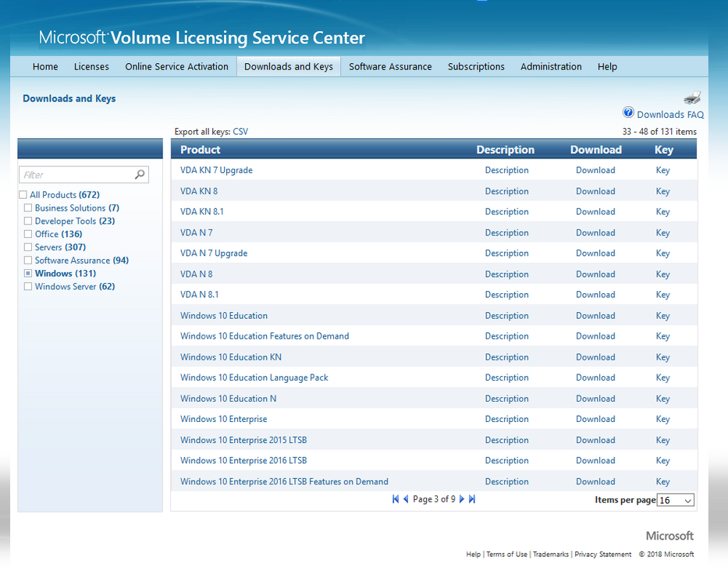The height and width of the screenshot is (585, 728).
Task: Open the Downloads FAQ link
Action: tap(670, 114)
